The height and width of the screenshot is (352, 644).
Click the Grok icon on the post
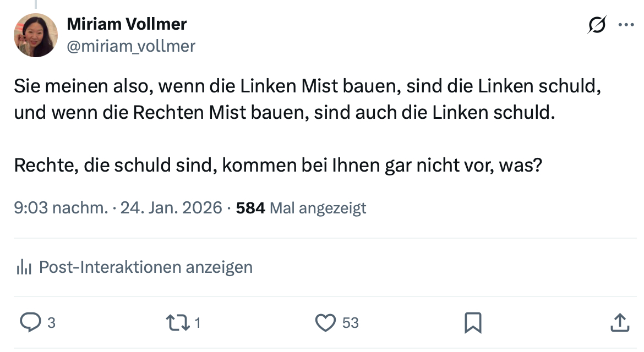tap(597, 25)
